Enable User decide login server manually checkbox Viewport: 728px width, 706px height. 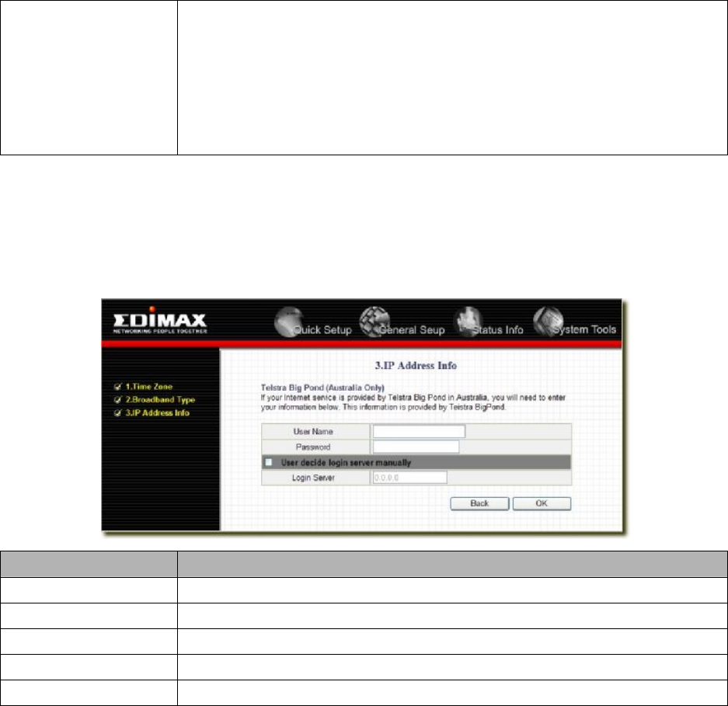[268, 462]
